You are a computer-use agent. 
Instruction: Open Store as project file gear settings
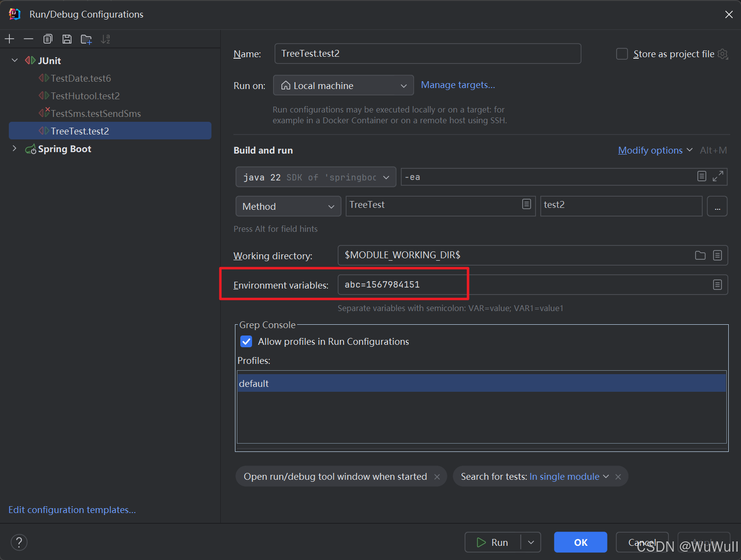723,54
